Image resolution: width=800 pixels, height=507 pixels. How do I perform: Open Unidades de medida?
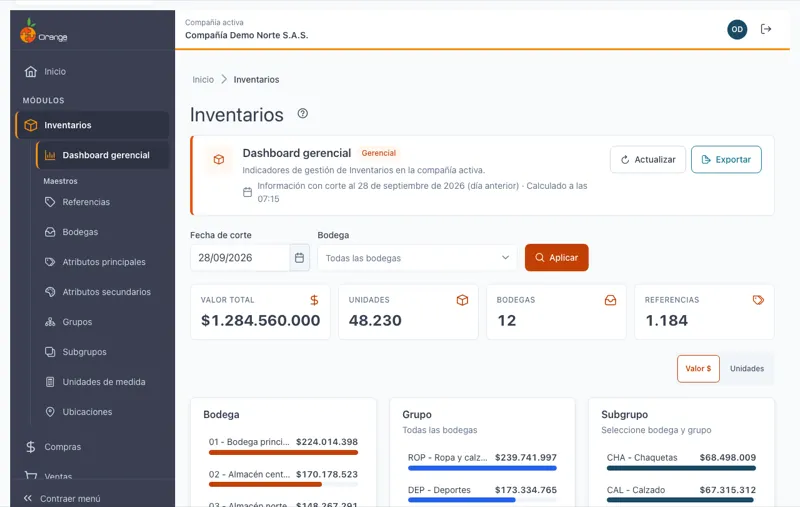[102, 382]
